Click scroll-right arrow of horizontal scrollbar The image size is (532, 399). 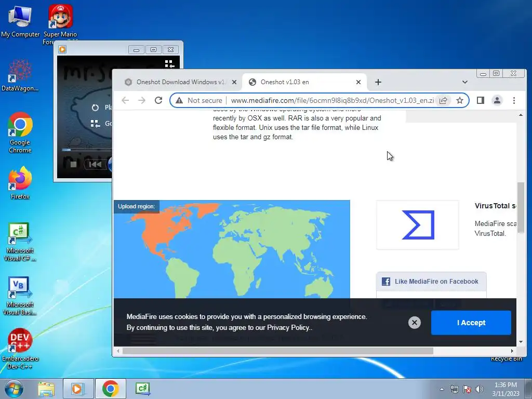(x=512, y=351)
